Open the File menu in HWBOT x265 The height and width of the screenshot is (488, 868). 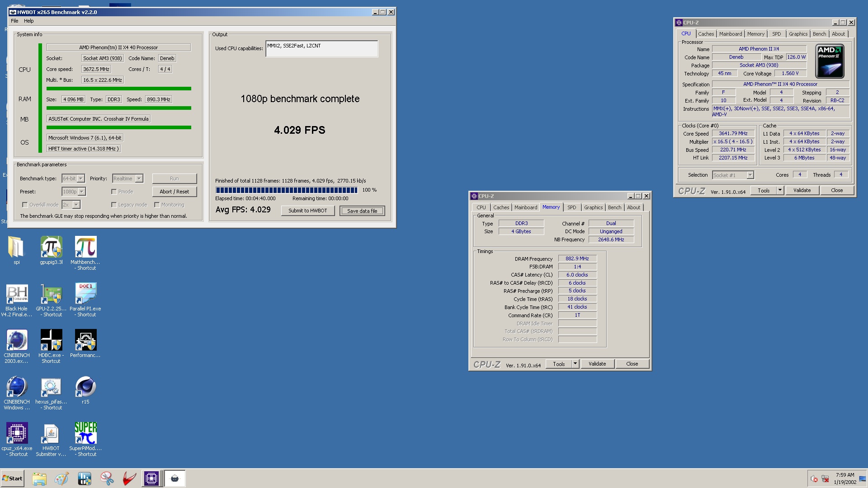(14, 21)
